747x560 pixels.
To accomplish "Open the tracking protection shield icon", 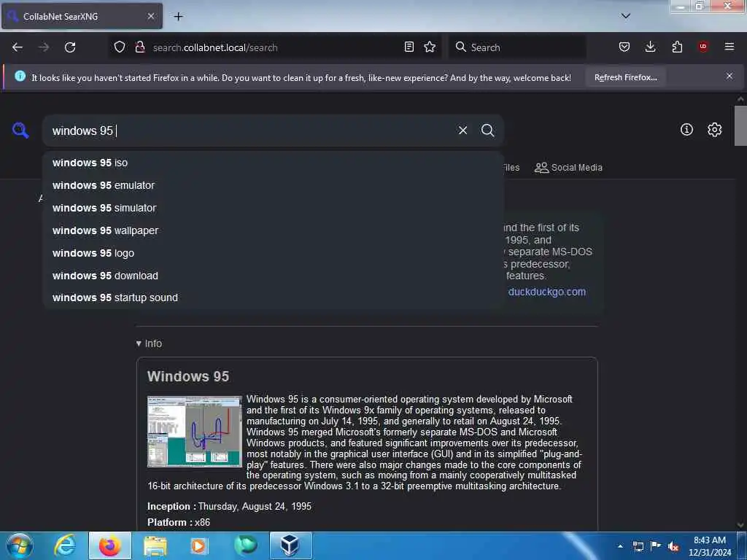I will coord(120,47).
